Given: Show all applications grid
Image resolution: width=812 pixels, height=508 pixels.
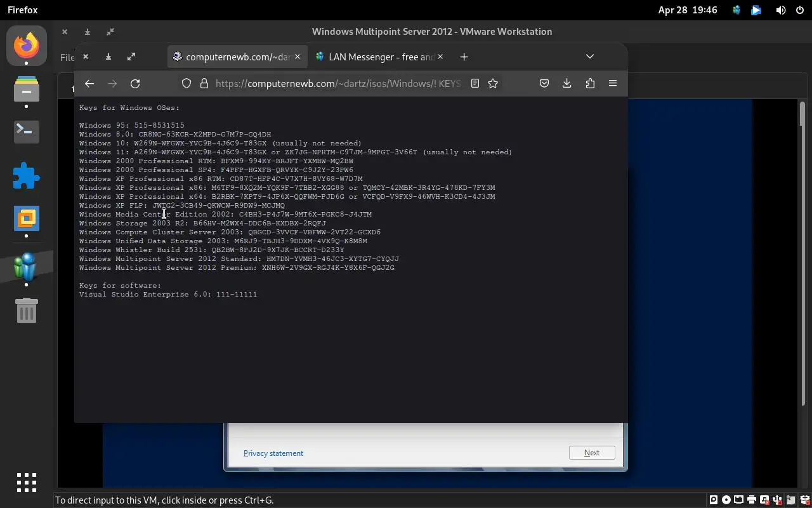Looking at the screenshot, I should tap(27, 483).
